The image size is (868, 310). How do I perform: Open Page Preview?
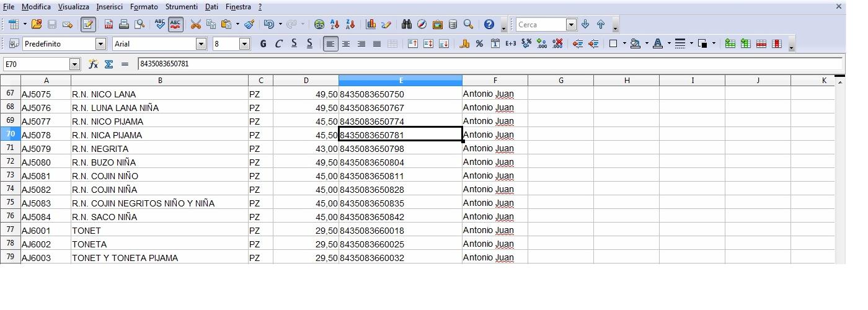pyautogui.click(x=139, y=24)
